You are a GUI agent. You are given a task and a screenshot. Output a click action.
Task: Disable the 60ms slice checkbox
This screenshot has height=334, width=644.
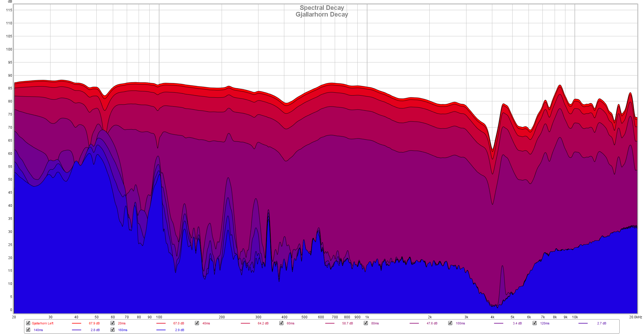(281, 323)
